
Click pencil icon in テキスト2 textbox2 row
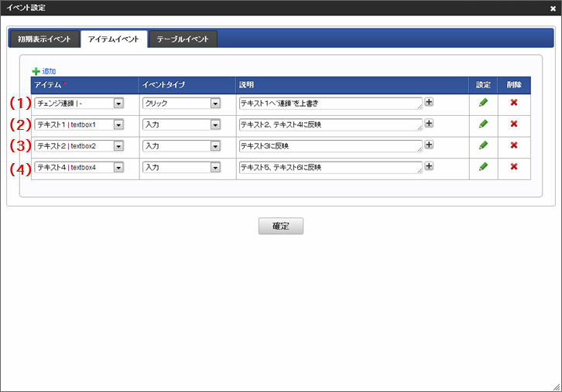click(484, 145)
